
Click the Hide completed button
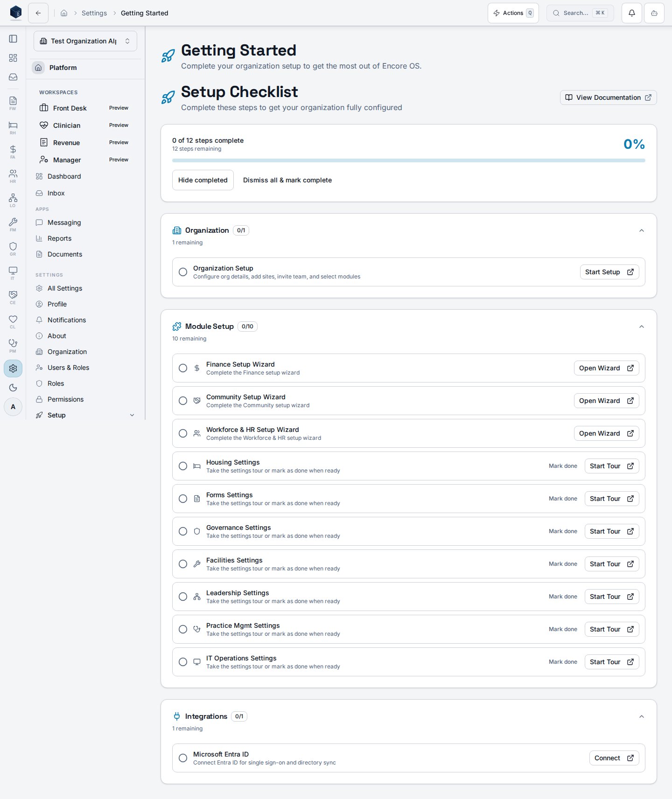coord(203,180)
